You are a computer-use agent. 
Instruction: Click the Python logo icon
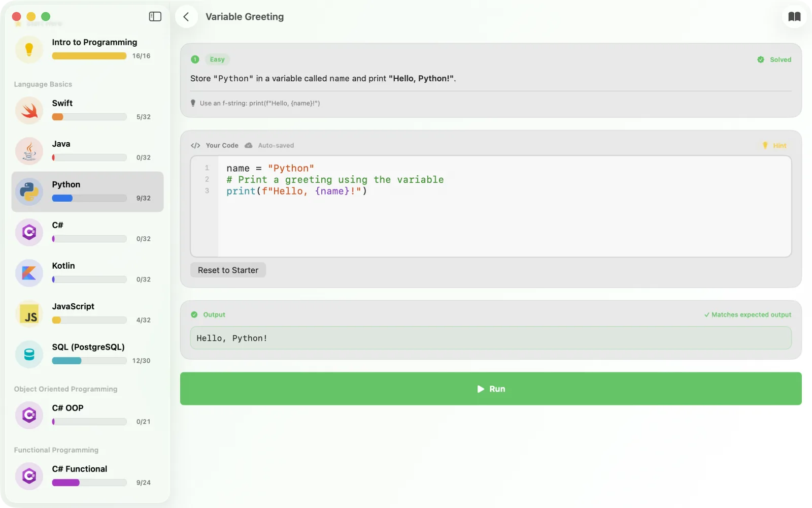click(29, 192)
